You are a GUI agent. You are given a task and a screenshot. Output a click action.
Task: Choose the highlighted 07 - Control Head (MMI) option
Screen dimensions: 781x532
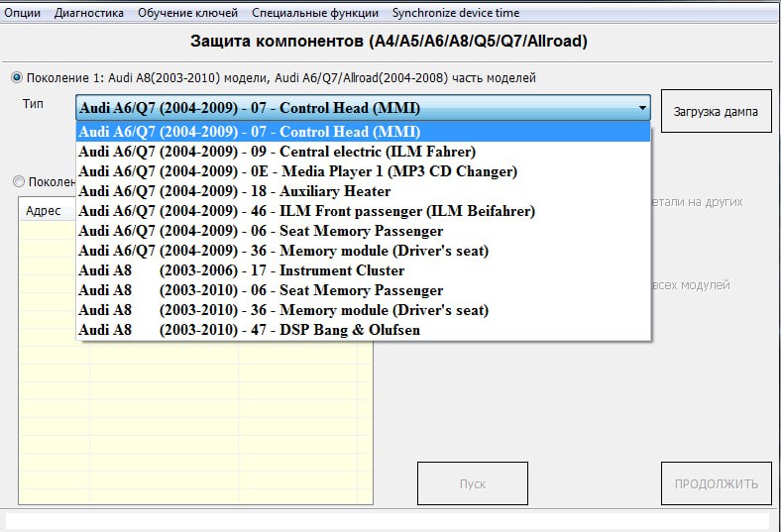[x=363, y=132]
